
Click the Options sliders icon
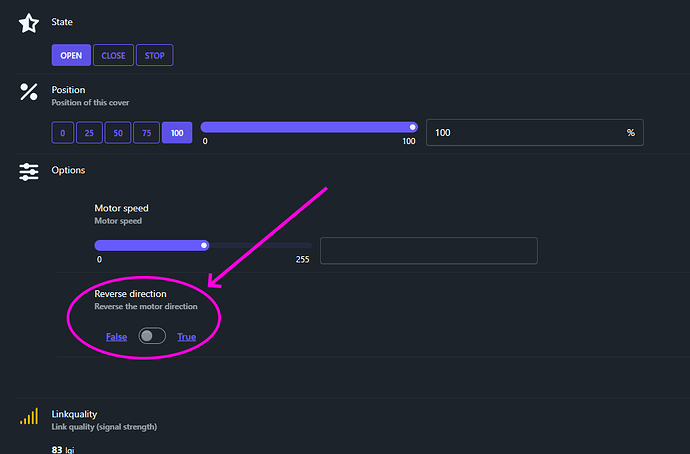click(29, 172)
